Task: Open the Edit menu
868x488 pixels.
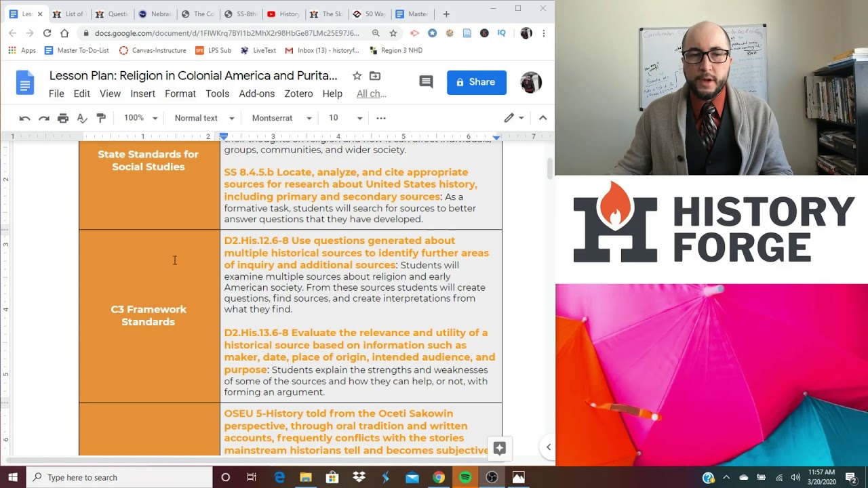Action: pos(81,94)
